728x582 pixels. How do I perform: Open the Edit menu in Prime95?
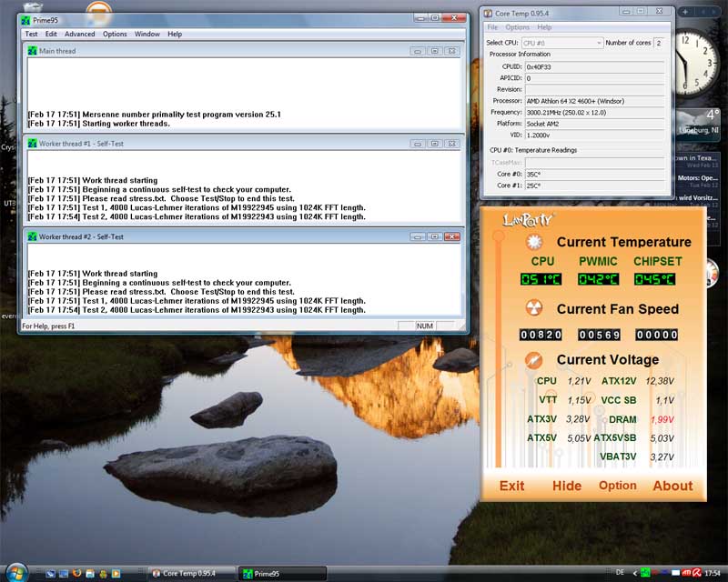(51, 34)
